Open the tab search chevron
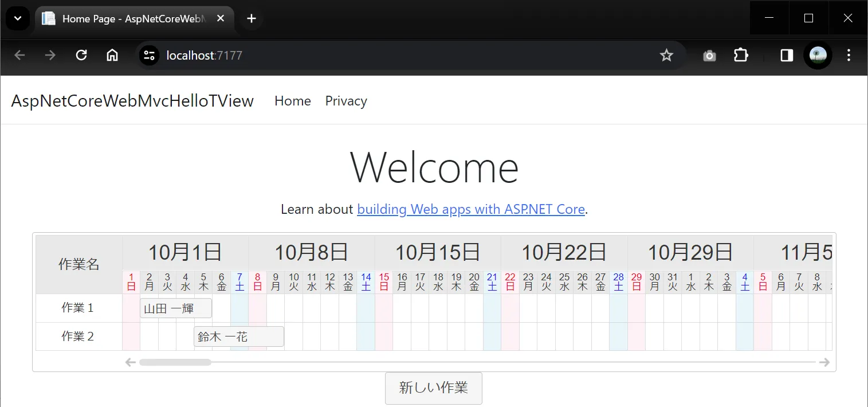Viewport: 868px width, 407px height. pyautogui.click(x=17, y=18)
